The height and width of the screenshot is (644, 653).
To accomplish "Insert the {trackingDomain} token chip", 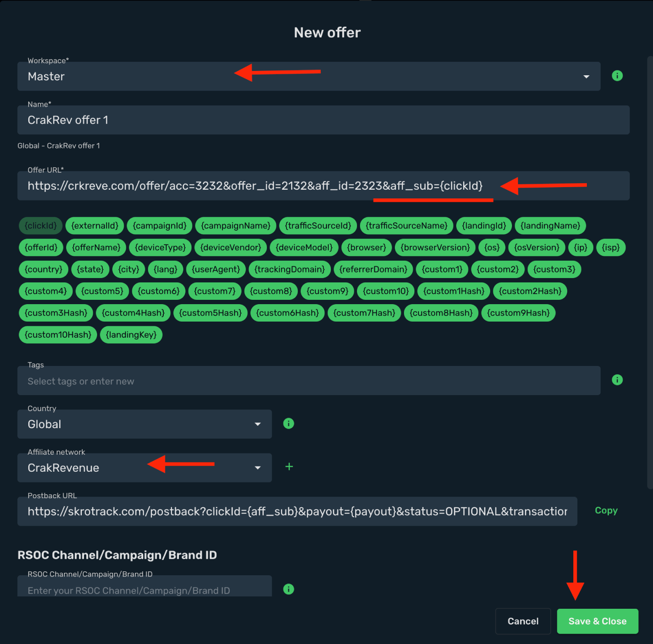I will [289, 269].
